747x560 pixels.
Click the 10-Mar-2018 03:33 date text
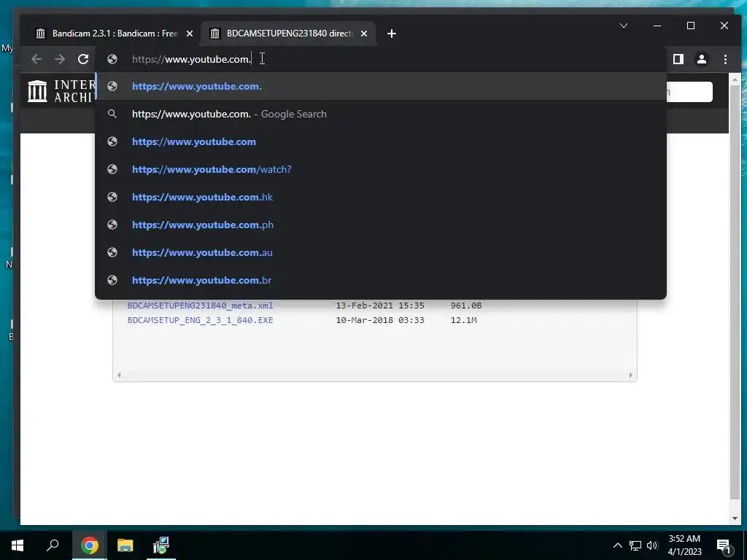pos(379,320)
